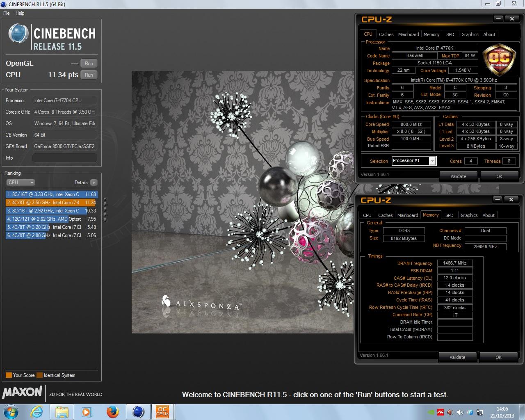Click Validate in lower CPU-Z window

tap(457, 357)
